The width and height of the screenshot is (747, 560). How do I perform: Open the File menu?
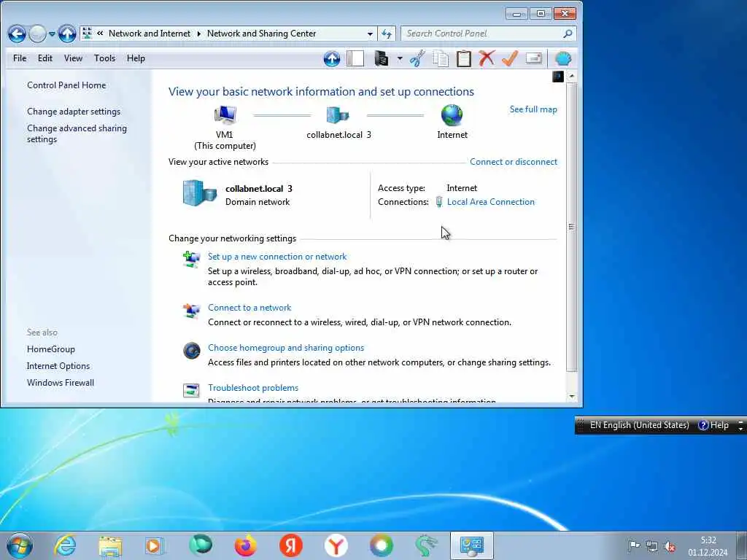click(x=20, y=58)
